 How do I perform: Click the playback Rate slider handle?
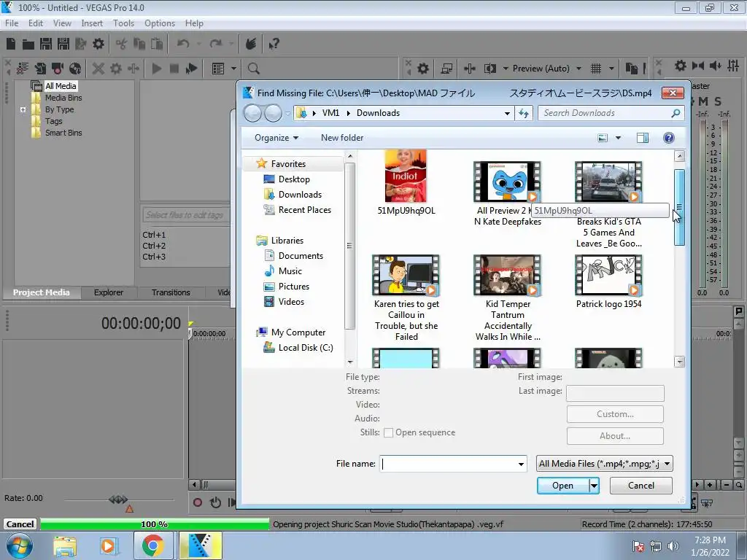[117, 499]
